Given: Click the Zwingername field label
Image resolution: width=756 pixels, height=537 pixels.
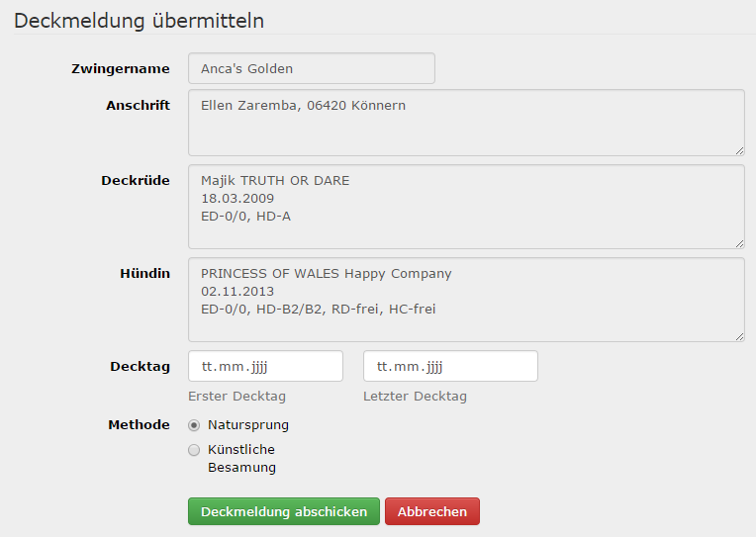Looking at the screenshot, I should (x=121, y=69).
